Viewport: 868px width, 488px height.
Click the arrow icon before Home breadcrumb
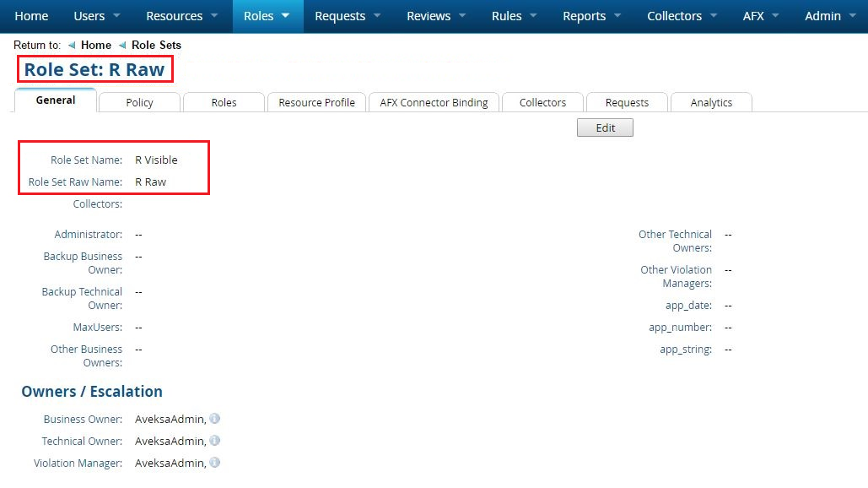(x=71, y=45)
